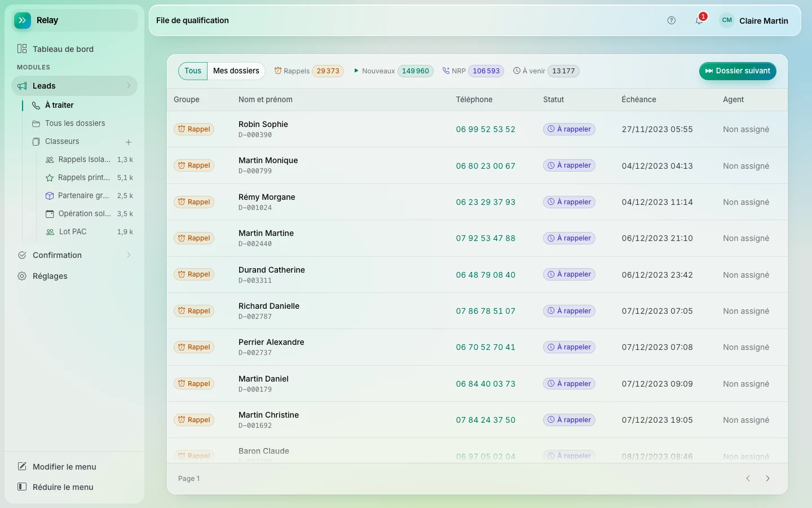The image size is (812, 508).
Task: Click the À traiter phone icon
Action: point(36,106)
